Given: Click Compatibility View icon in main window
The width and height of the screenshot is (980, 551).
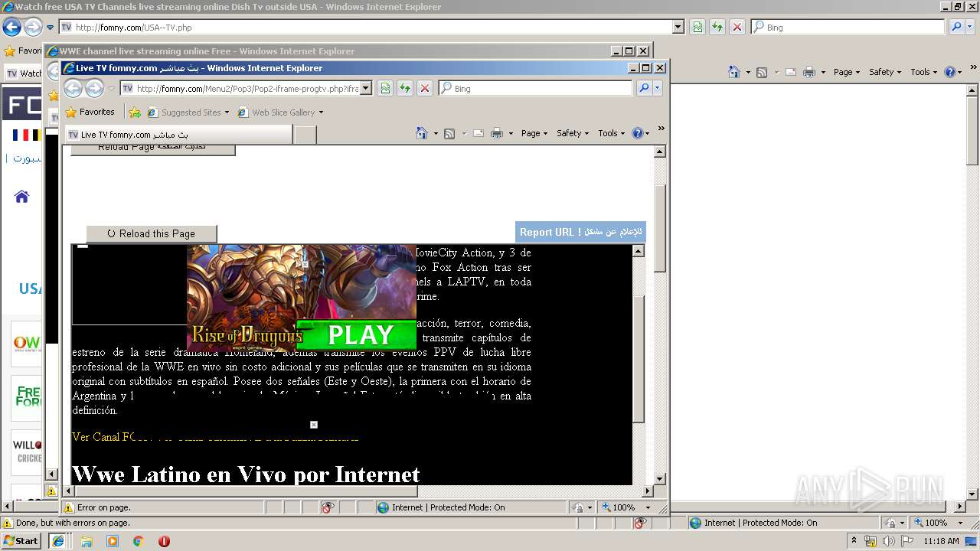Looking at the screenshot, I should pyautogui.click(x=697, y=28).
